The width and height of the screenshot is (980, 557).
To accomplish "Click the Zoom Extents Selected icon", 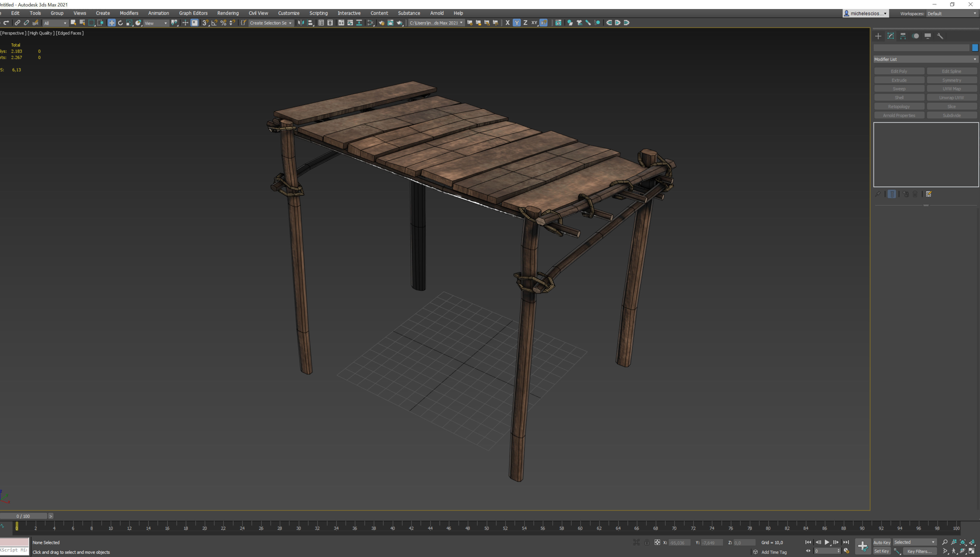I will (963, 542).
